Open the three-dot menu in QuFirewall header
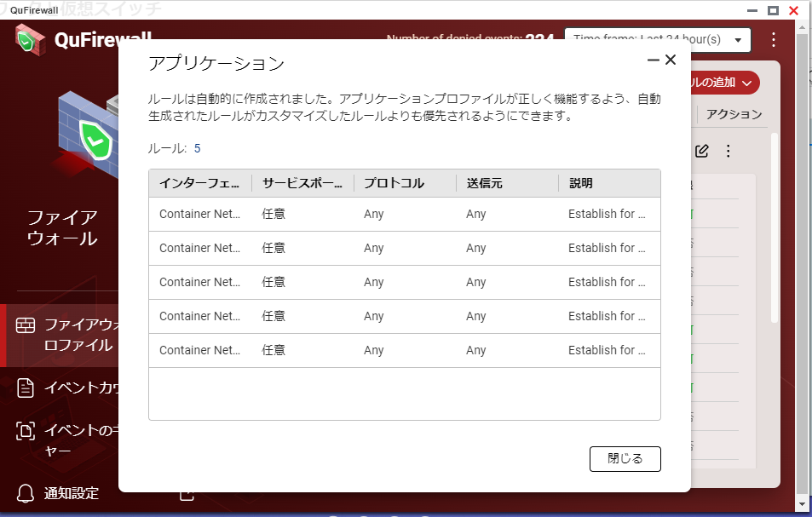Image resolution: width=812 pixels, height=517 pixels. 773,40
